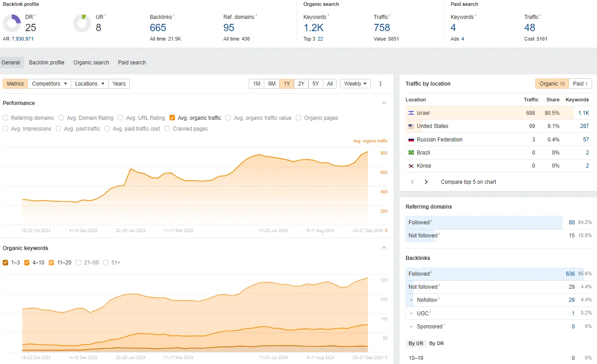
Task: Enable the 21–50 keyword positions checkbox
Action: coord(79,263)
